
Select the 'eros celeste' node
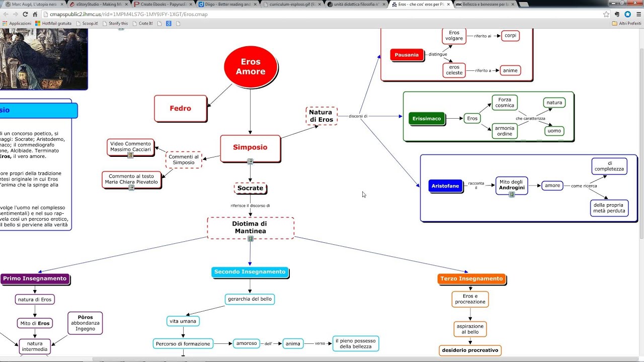454,70
